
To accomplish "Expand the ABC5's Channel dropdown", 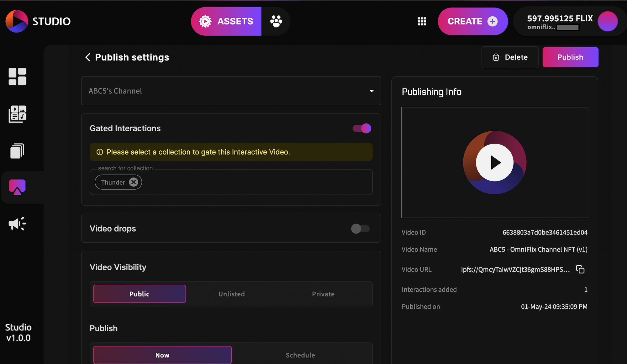I will click(x=231, y=91).
